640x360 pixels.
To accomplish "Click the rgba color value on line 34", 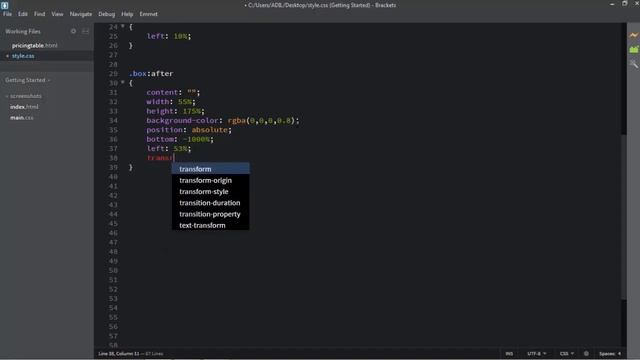I will (263, 120).
